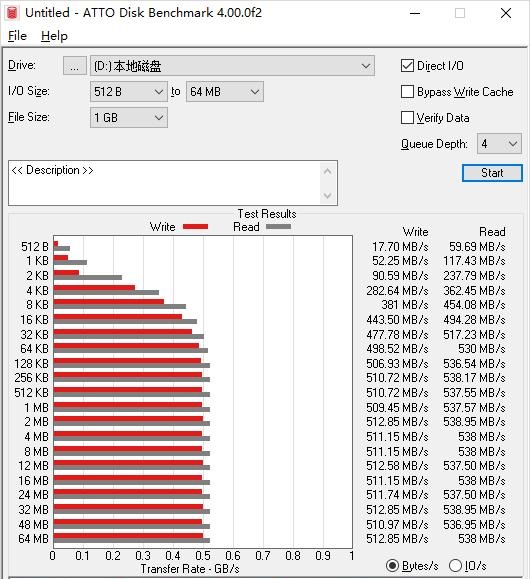Image resolution: width=530 pixels, height=579 pixels.
Task: Click the 59.69 MB/s read value
Action: tap(477, 247)
